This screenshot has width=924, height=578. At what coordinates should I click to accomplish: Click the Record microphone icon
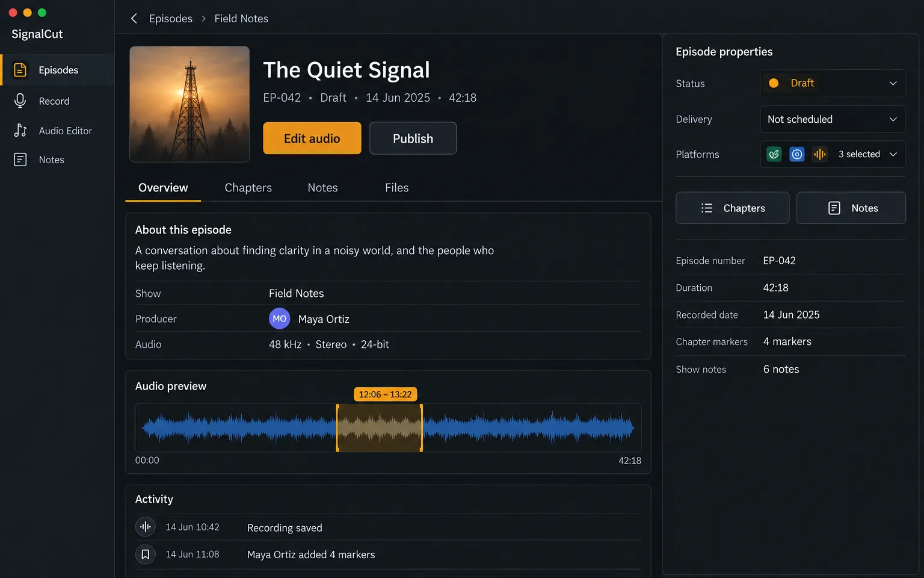[x=20, y=101]
